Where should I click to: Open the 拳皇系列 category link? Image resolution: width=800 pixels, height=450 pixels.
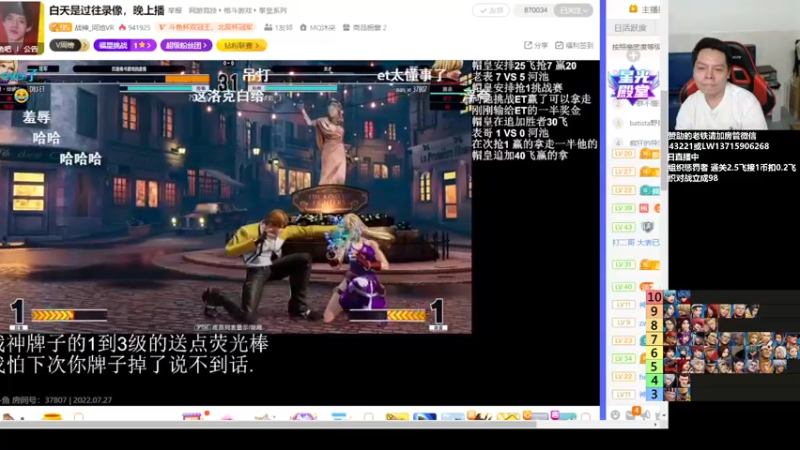(273, 10)
